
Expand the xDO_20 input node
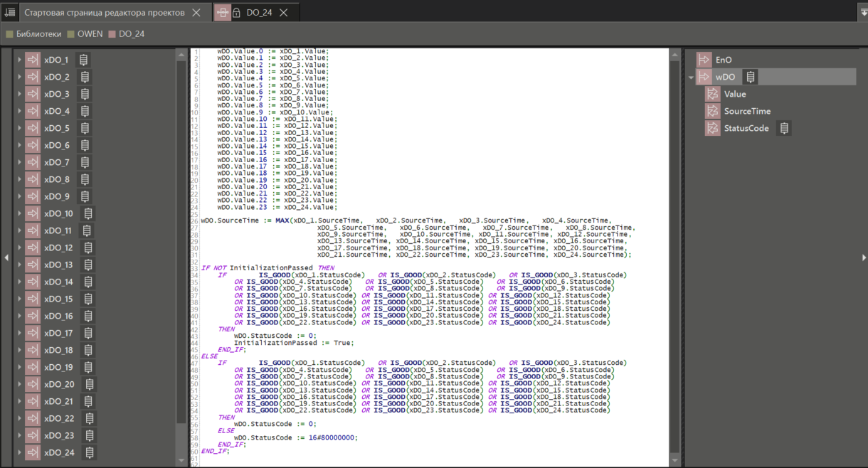click(19, 384)
